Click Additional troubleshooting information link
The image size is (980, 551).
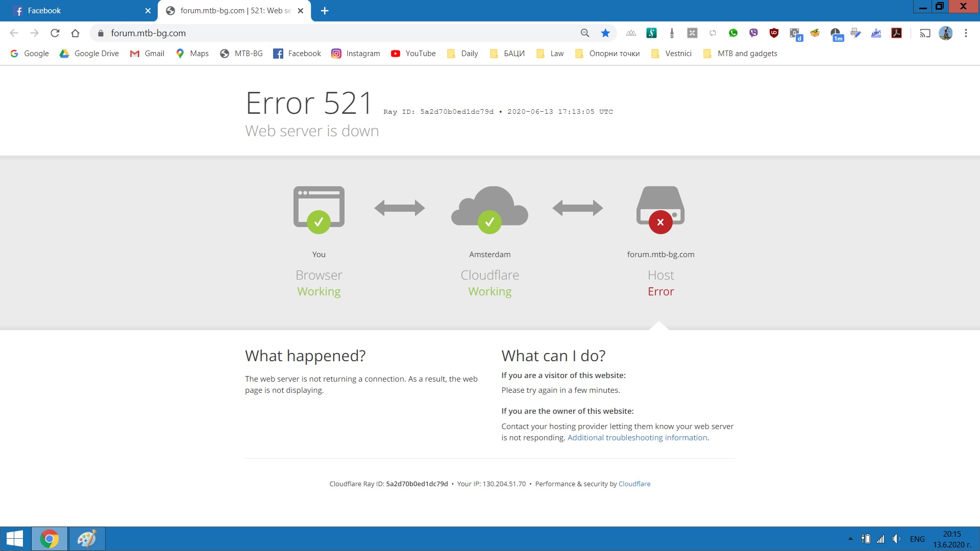click(637, 438)
